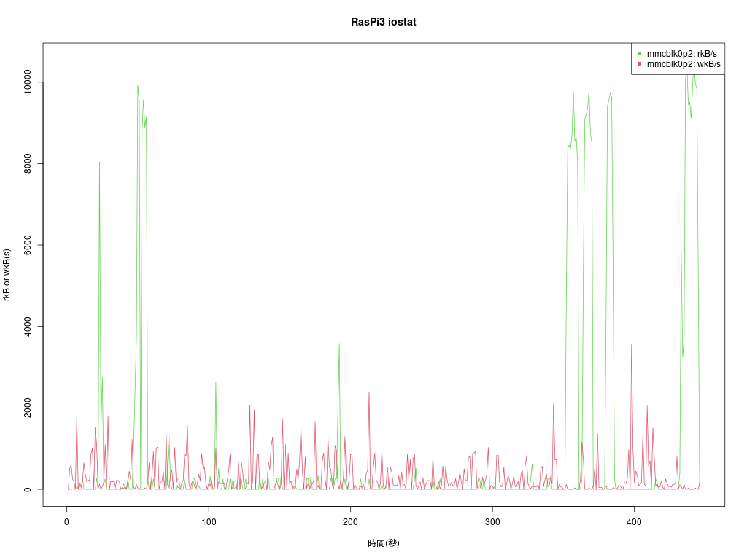
Task: Click the y-axis tick value 4000
Action: [27, 326]
